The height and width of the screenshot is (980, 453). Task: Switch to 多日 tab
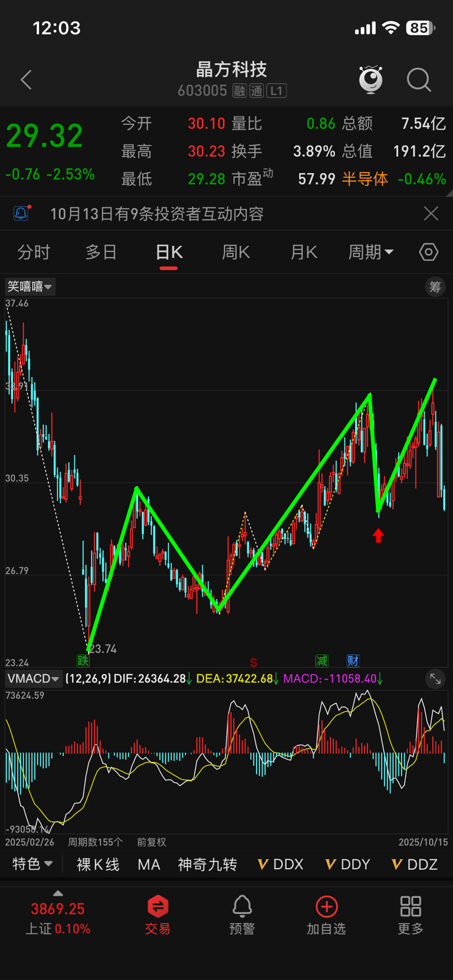point(101,252)
